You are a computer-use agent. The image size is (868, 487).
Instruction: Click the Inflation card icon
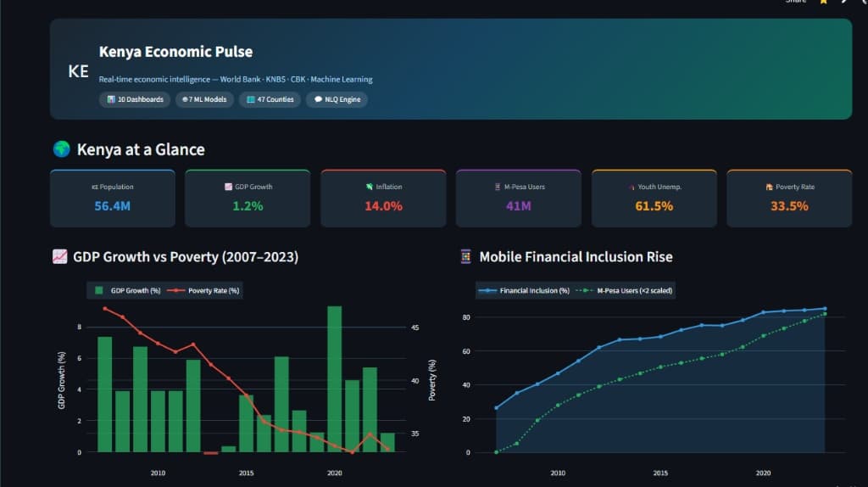tap(370, 187)
